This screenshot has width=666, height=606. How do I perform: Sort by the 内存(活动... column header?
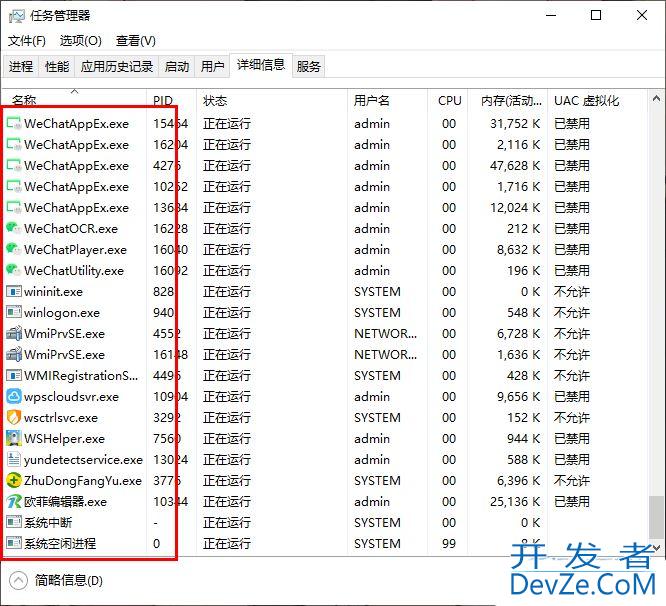508,101
